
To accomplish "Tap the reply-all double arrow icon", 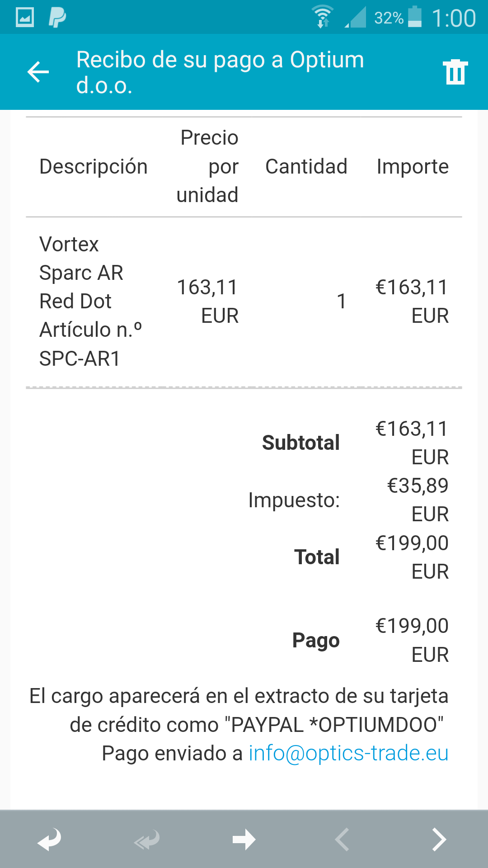I will [147, 840].
